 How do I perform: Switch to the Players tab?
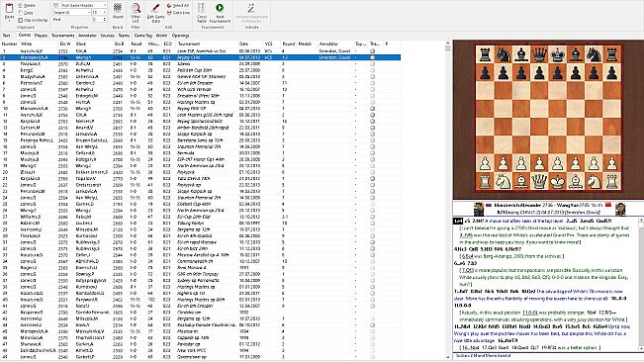coord(42,36)
